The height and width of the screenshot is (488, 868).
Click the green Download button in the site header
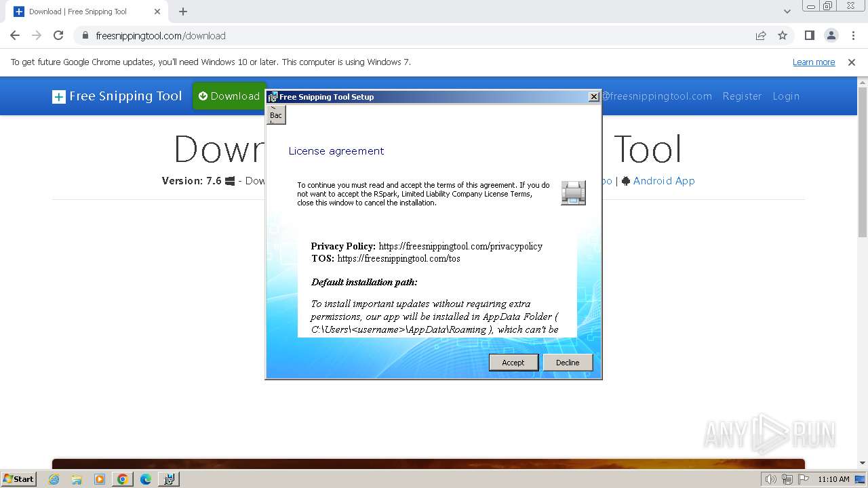pyautogui.click(x=229, y=96)
